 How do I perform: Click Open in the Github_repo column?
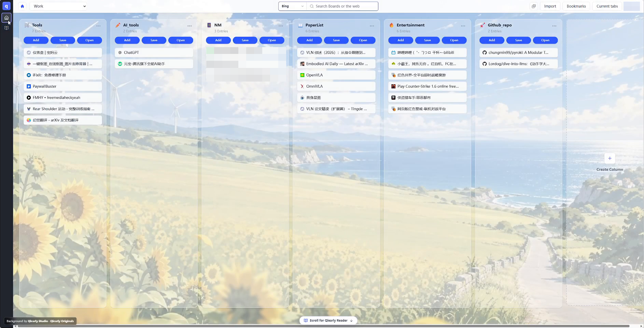(545, 40)
